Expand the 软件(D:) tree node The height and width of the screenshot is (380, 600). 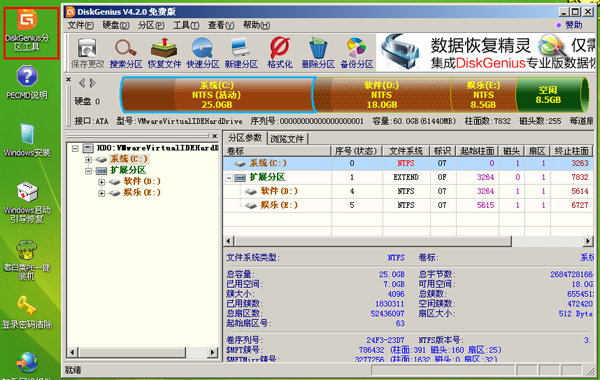pyautogui.click(x=101, y=182)
